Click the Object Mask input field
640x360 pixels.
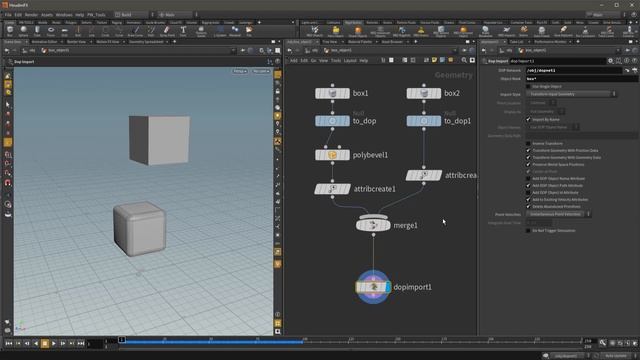point(581,78)
